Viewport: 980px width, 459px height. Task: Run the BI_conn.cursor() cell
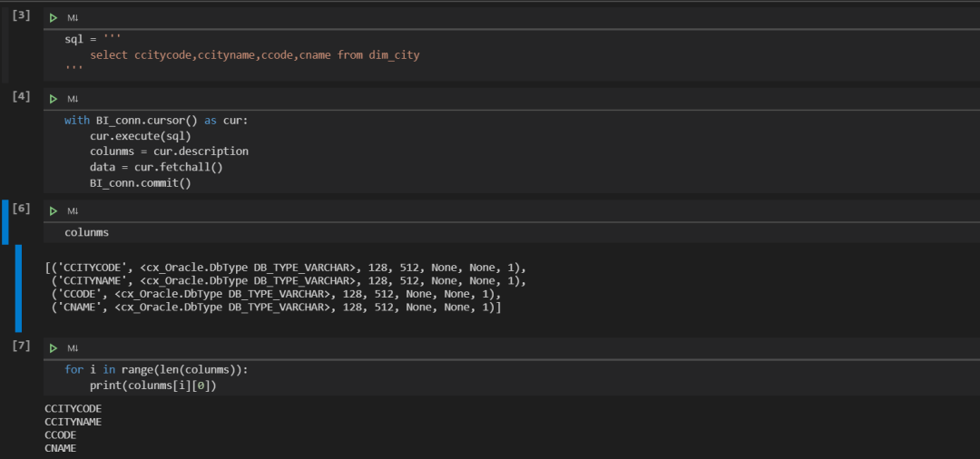click(54, 99)
